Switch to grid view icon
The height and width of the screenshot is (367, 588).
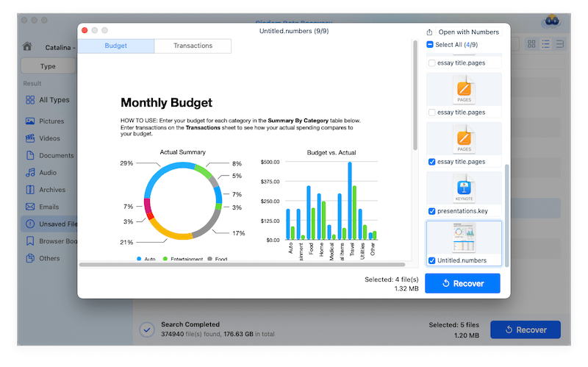(531, 45)
